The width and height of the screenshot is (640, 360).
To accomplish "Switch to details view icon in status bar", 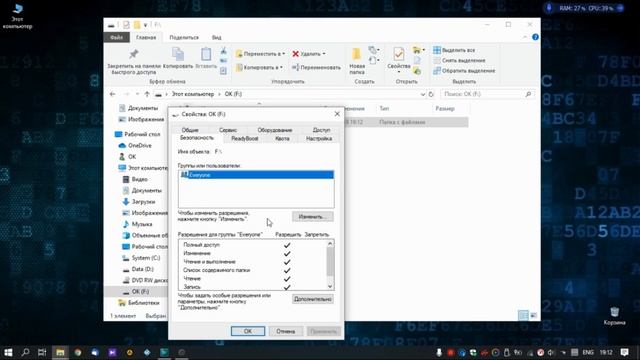I will click(x=523, y=315).
